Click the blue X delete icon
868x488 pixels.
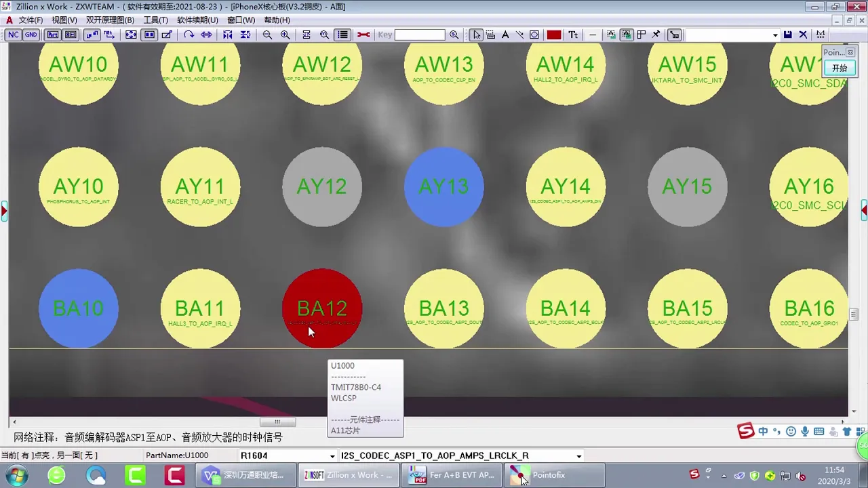click(x=803, y=35)
